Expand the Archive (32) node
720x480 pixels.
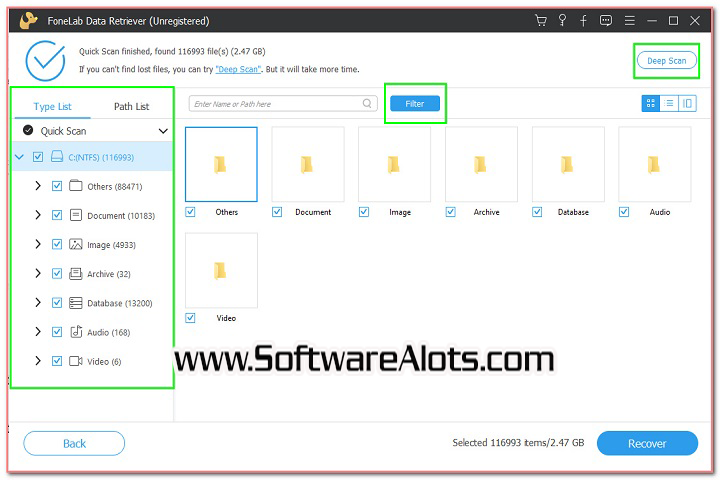click(38, 273)
